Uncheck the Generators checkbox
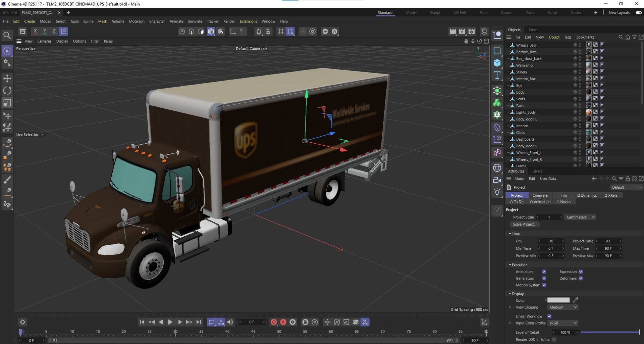The image size is (644, 344). tap(544, 279)
